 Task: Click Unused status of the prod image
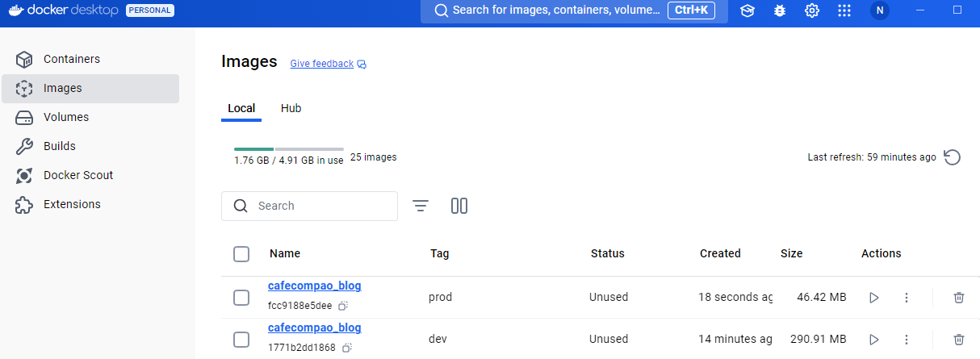[609, 297]
